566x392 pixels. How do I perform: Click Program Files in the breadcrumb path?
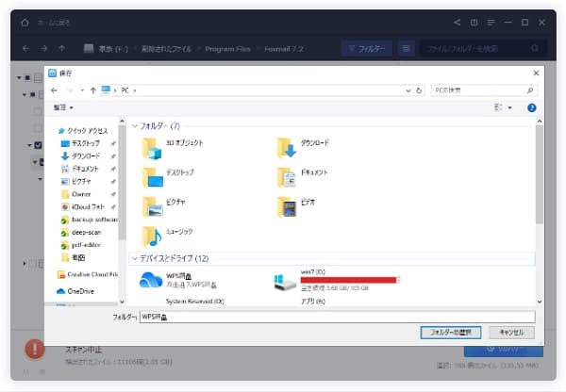pos(227,49)
